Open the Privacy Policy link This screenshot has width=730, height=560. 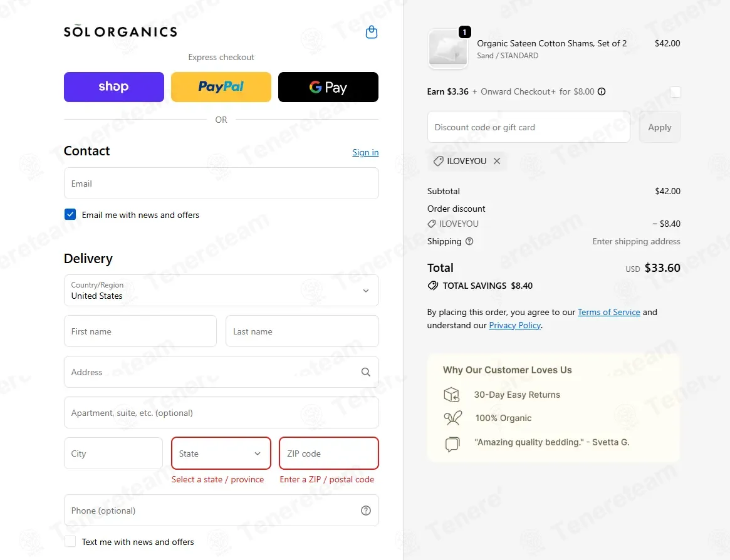(x=514, y=325)
